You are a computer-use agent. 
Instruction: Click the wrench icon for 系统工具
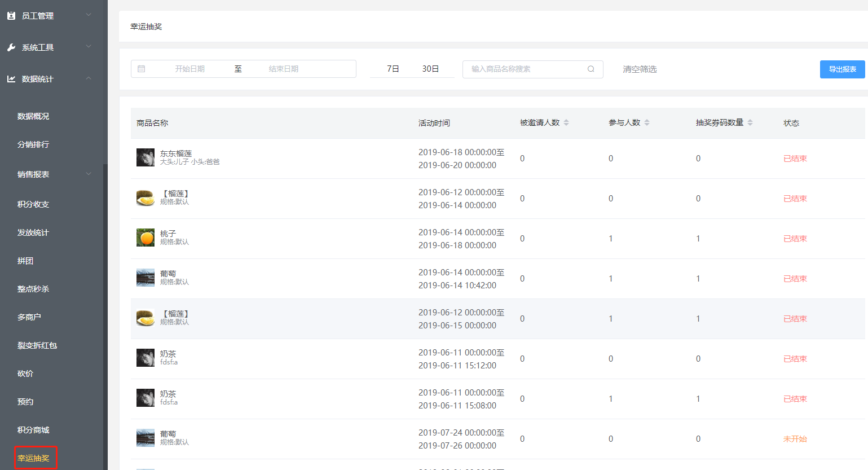pyautogui.click(x=11, y=47)
